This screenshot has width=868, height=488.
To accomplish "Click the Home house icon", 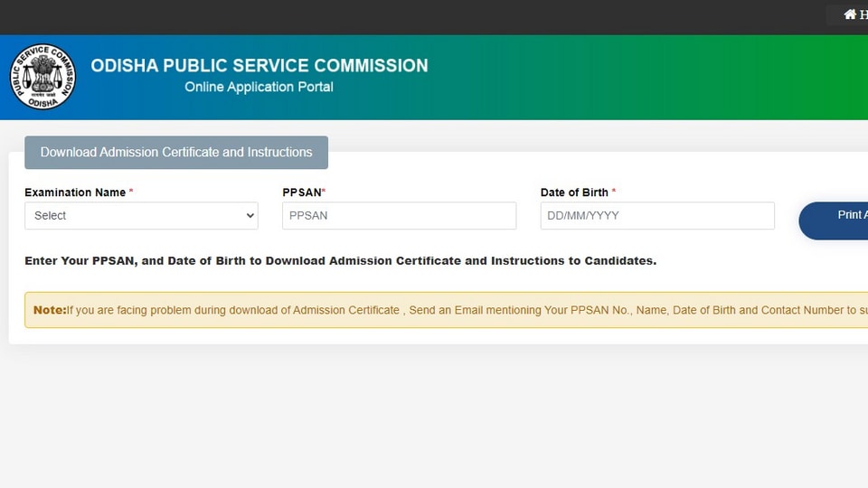I will pos(850,14).
